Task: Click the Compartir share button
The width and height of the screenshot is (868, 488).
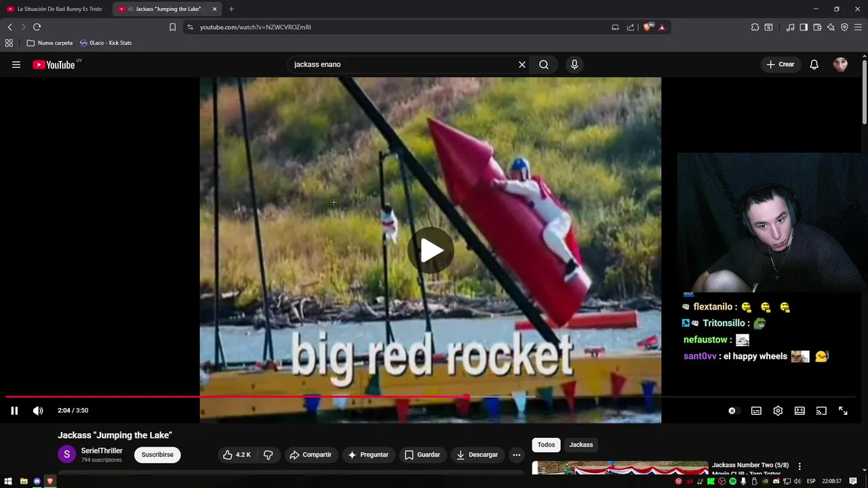Action: click(311, 455)
